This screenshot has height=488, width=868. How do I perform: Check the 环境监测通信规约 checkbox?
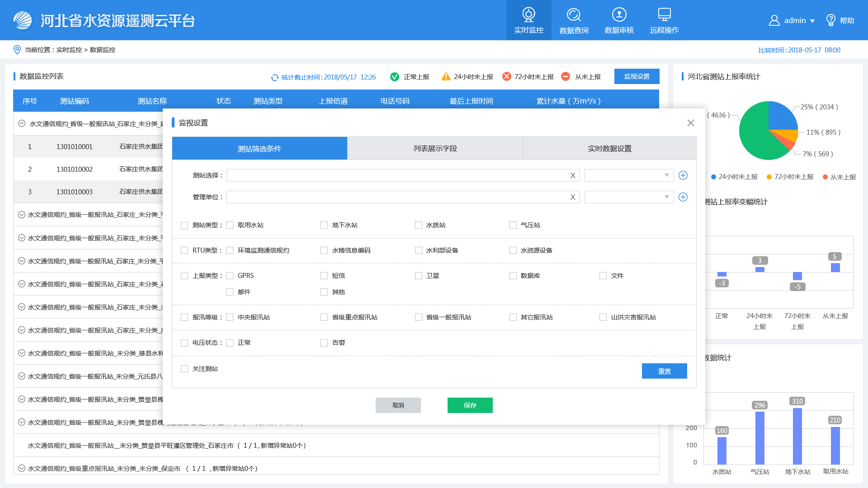point(230,250)
